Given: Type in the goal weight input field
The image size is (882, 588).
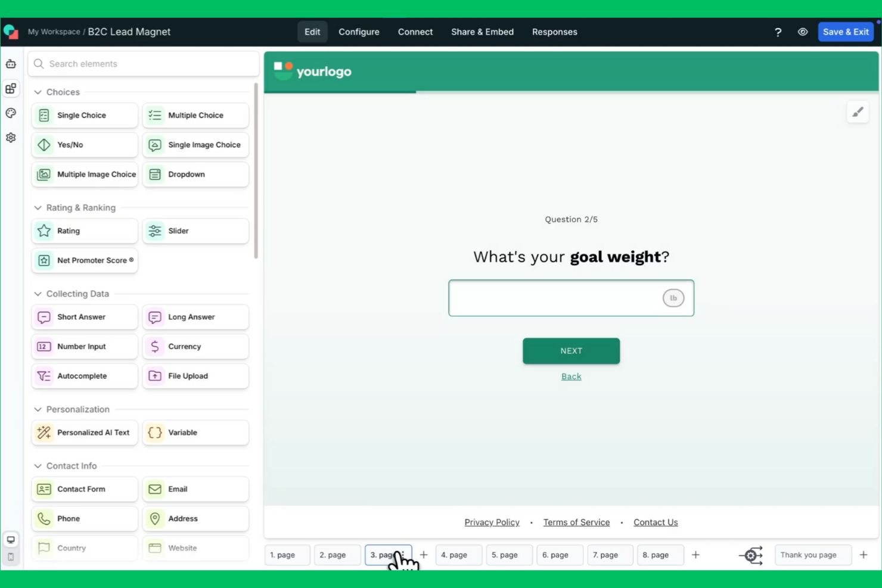Looking at the screenshot, I should tap(554, 298).
